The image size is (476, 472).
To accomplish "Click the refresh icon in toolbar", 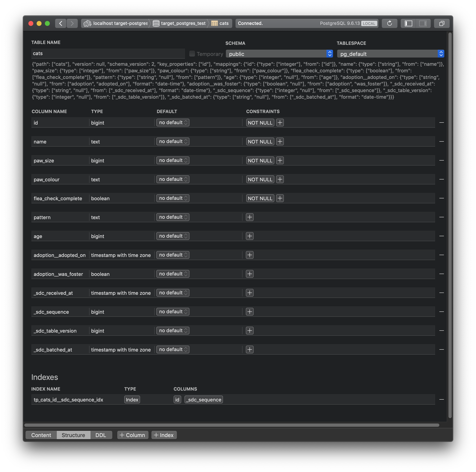I will (x=389, y=23).
